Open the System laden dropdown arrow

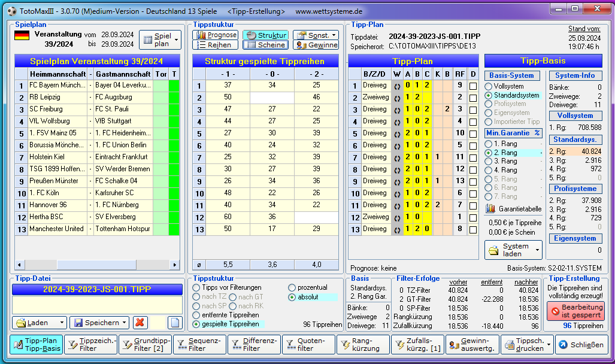pyautogui.click(x=537, y=250)
